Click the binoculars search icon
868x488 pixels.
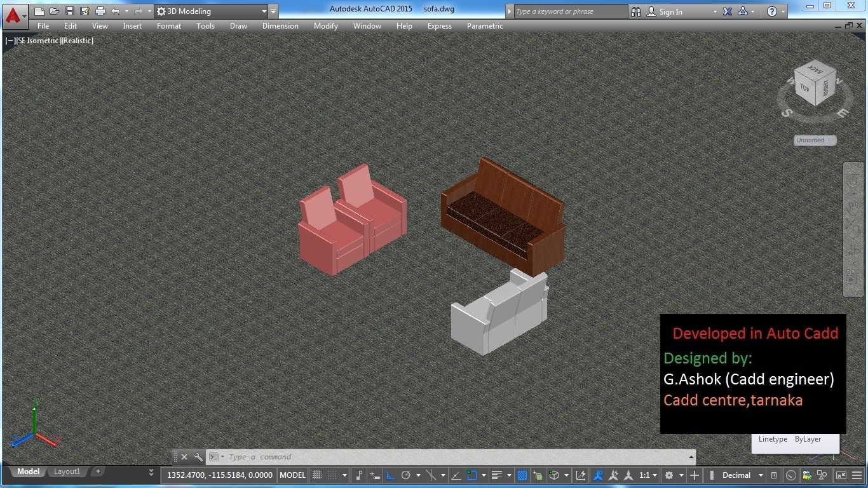[x=637, y=11]
